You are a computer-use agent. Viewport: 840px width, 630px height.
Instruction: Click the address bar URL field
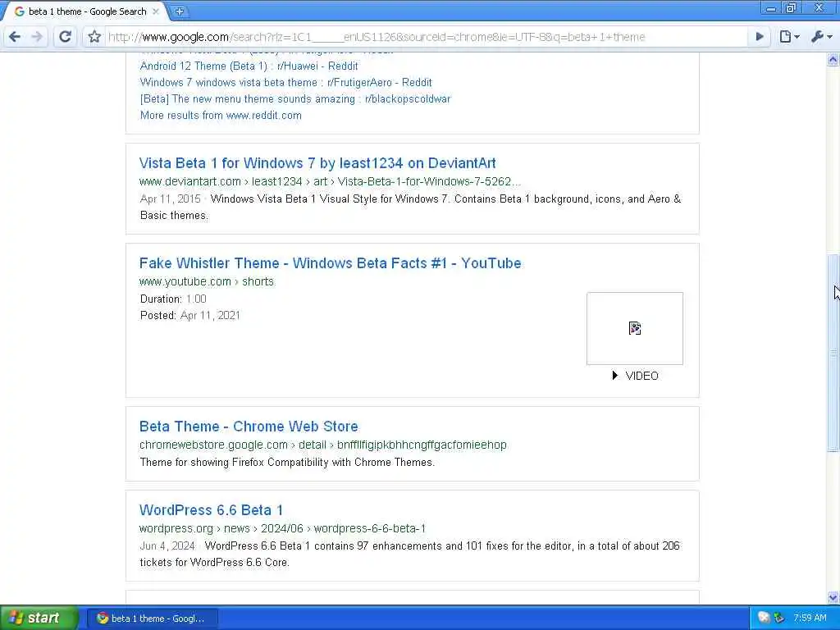pyautogui.click(x=426, y=37)
